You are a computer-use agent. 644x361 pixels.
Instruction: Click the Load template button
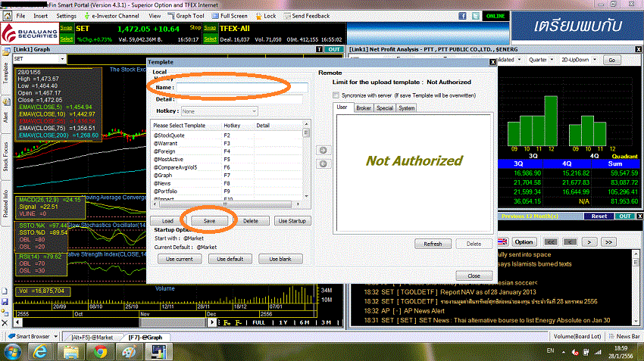(x=167, y=221)
